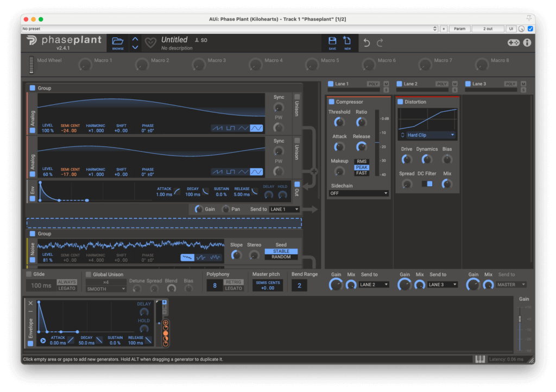This screenshot has height=392, width=556.
Task: Click the Env attack curve shape icon
Action: (x=176, y=192)
